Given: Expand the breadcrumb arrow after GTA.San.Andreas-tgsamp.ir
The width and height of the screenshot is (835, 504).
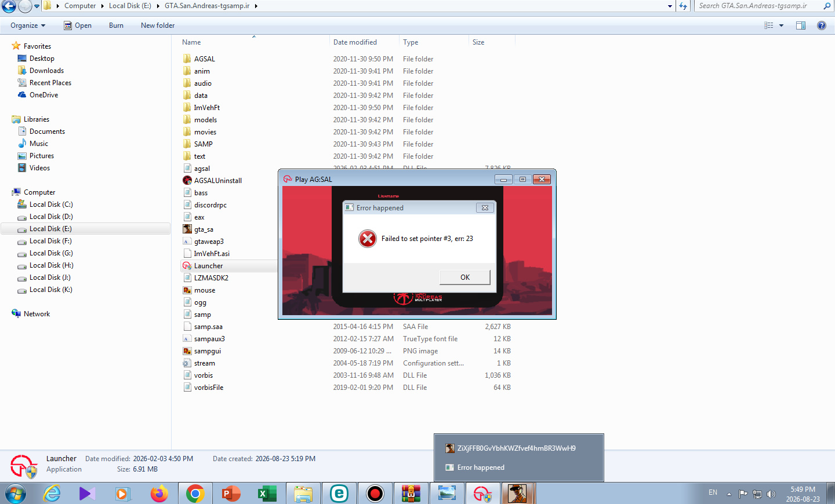Looking at the screenshot, I should (x=256, y=6).
